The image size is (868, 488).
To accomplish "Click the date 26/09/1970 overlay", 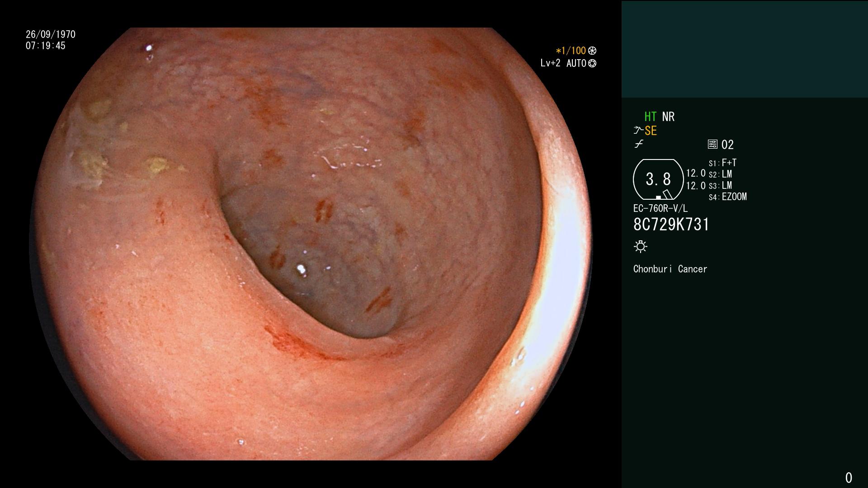I will click(x=51, y=34).
